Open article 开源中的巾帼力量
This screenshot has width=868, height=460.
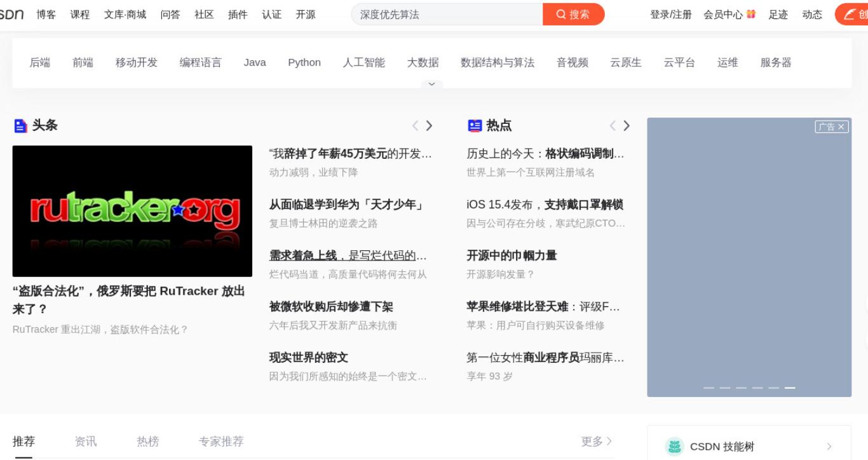[512, 255]
